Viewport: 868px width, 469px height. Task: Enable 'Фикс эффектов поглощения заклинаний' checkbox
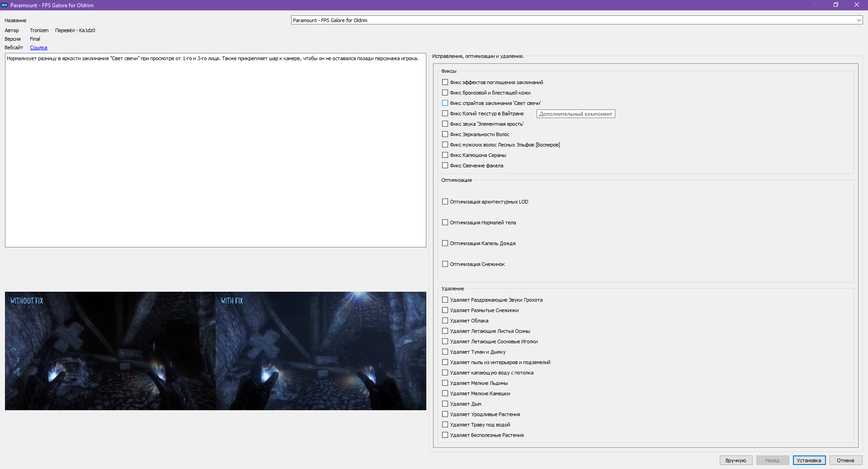click(x=445, y=82)
